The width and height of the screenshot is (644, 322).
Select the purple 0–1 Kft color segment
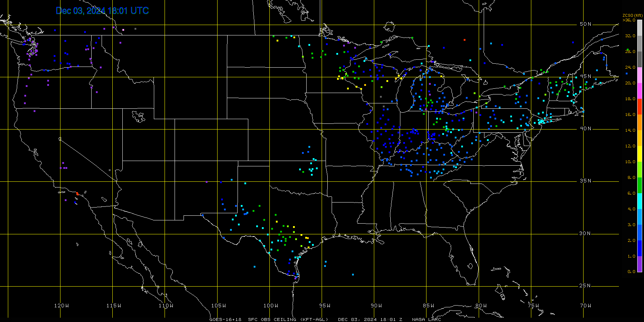(x=640, y=264)
